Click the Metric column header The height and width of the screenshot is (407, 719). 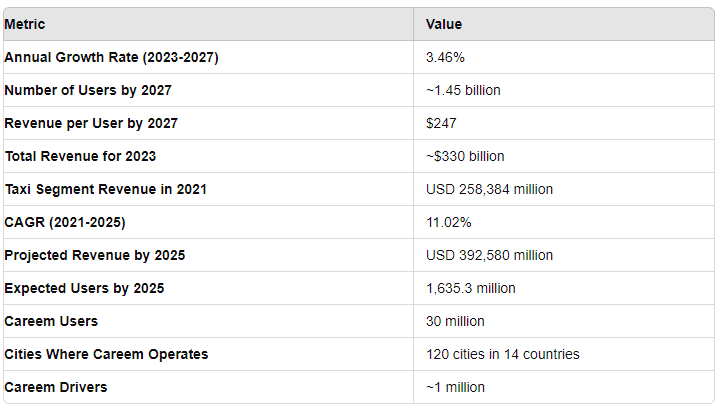[25, 24]
